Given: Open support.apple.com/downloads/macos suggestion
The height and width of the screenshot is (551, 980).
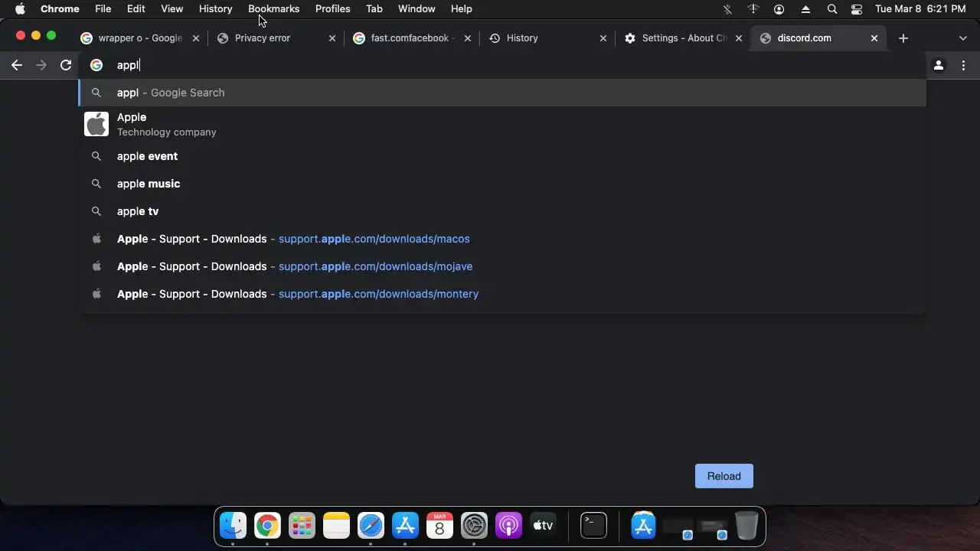Looking at the screenshot, I should 502,239.
